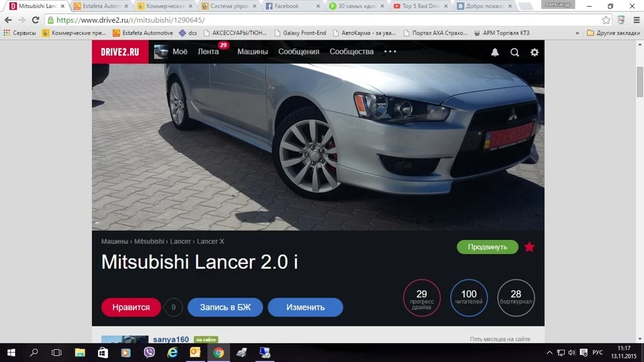
Task: Switch to the 30 самых идио tab
Action: click(x=358, y=6)
